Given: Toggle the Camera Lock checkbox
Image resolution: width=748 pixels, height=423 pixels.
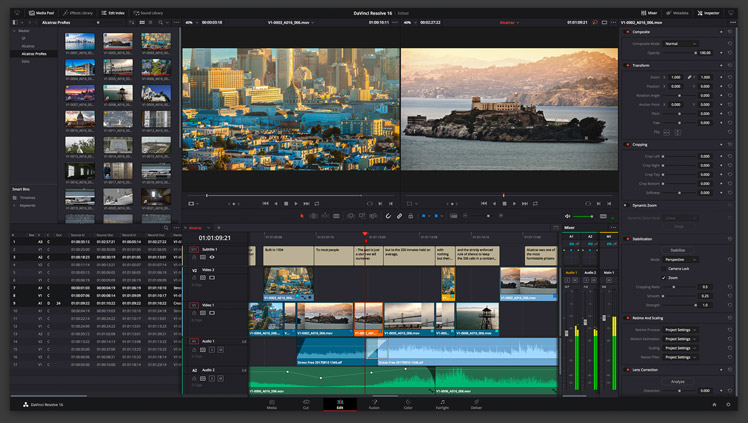Looking at the screenshot, I should pyautogui.click(x=664, y=268).
